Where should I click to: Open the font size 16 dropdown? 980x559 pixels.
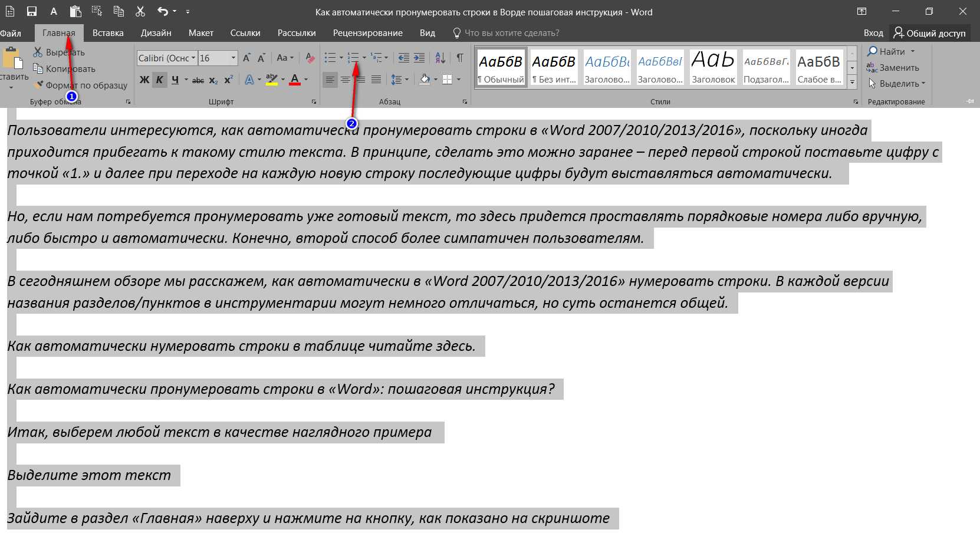pyautogui.click(x=234, y=58)
